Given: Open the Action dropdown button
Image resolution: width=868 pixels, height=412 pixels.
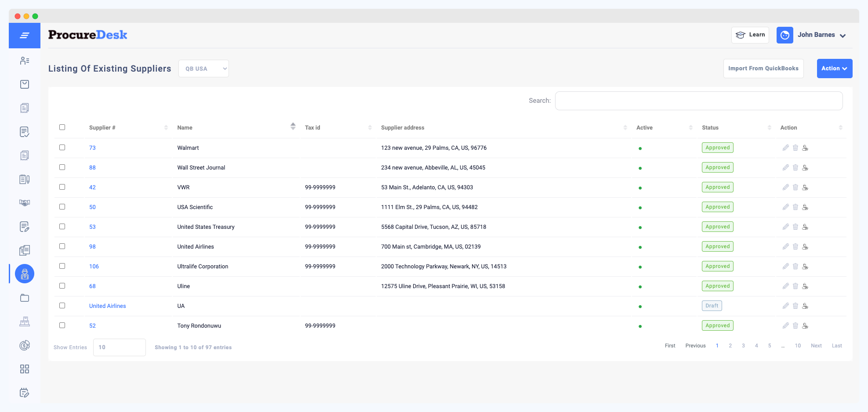Looking at the screenshot, I should pos(834,68).
